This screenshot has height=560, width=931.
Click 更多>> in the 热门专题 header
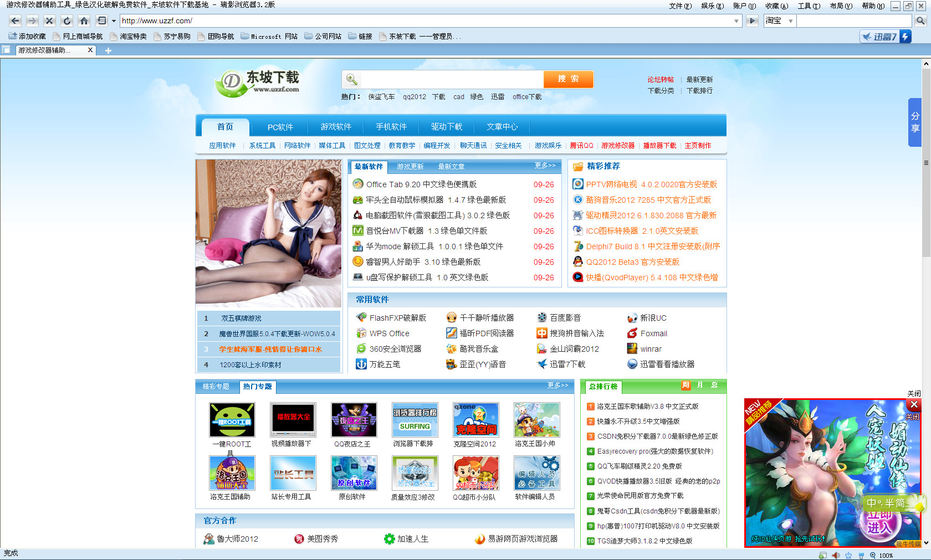[557, 386]
